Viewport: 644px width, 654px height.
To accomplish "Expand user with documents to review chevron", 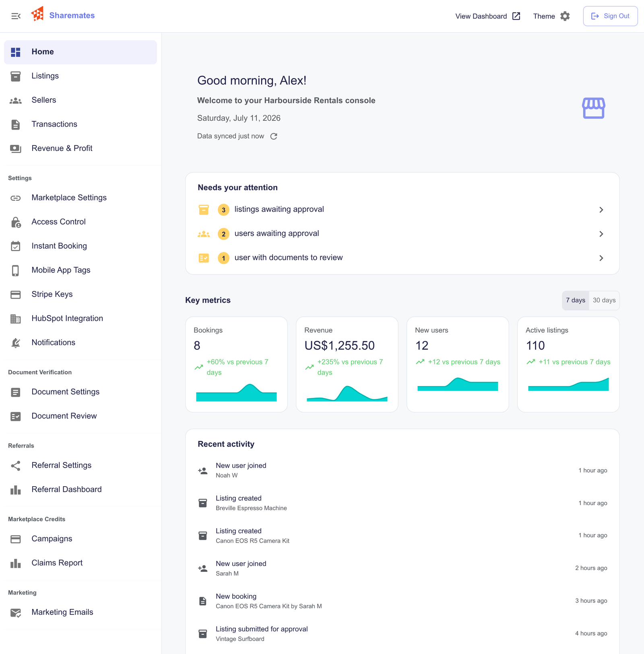I will pyautogui.click(x=601, y=258).
